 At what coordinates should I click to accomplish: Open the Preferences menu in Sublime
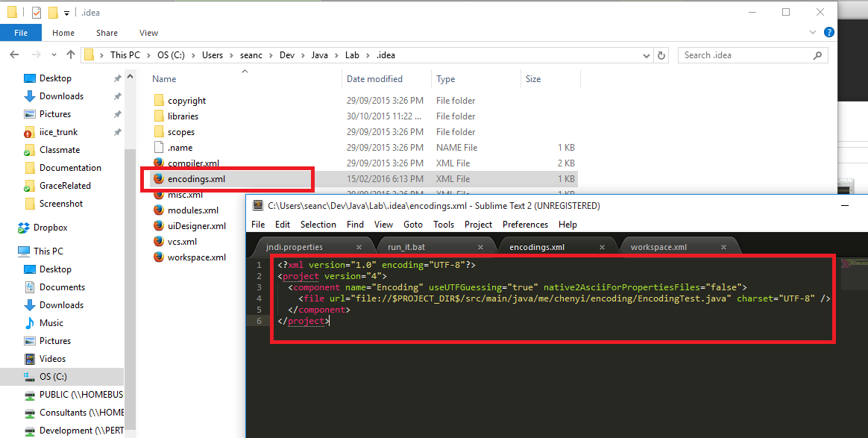click(525, 225)
